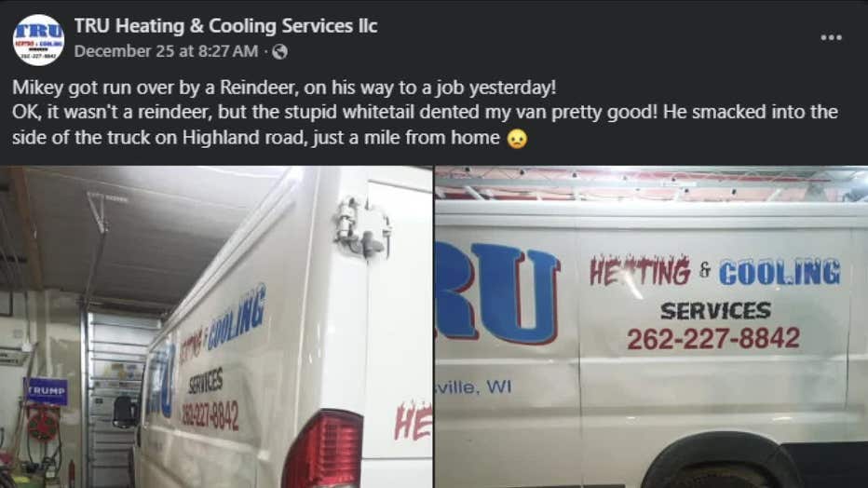The image size is (868, 488).
Task: Open the TRU page profile picture
Action: click(38, 40)
